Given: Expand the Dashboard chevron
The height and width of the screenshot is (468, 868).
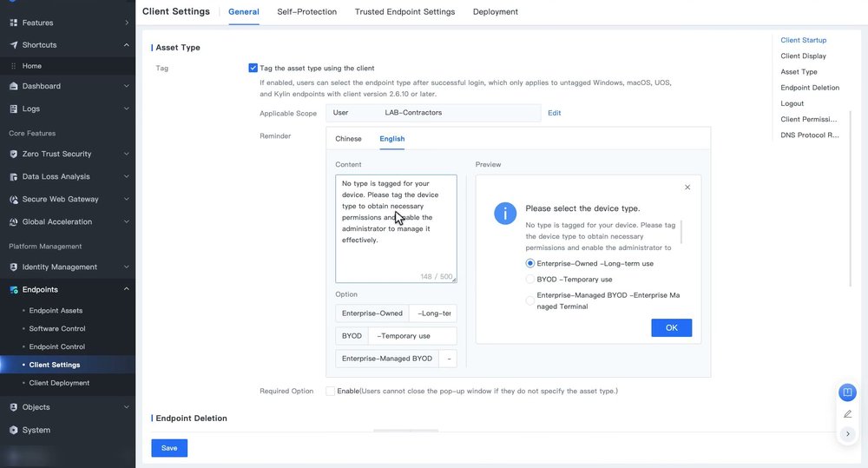Looking at the screenshot, I should 126,86.
